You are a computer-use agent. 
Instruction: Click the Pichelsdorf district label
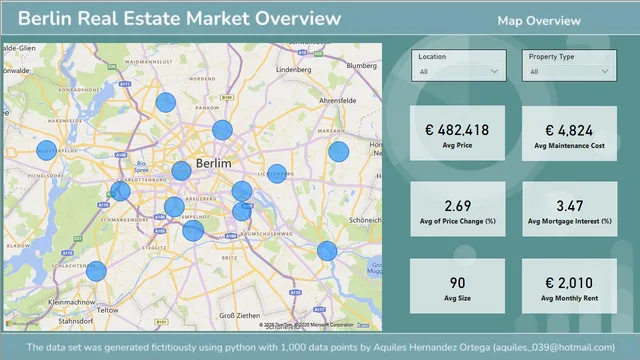[x=46, y=176]
